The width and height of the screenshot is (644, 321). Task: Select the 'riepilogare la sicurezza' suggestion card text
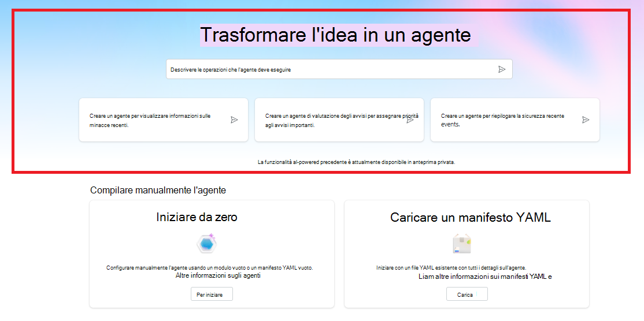[502, 120]
